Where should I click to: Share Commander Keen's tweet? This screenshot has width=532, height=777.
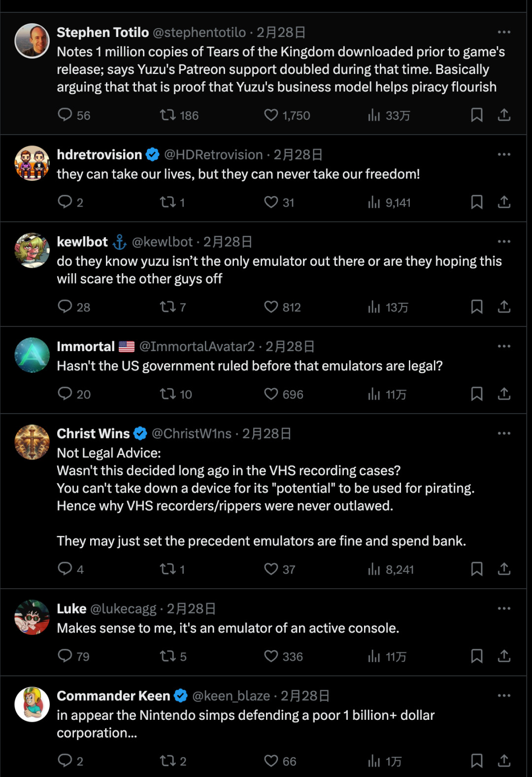504,761
